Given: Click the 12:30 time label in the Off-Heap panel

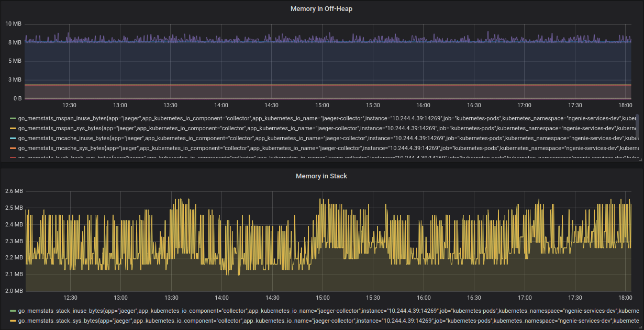Looking at the screenshot, I should pos(70,105).
